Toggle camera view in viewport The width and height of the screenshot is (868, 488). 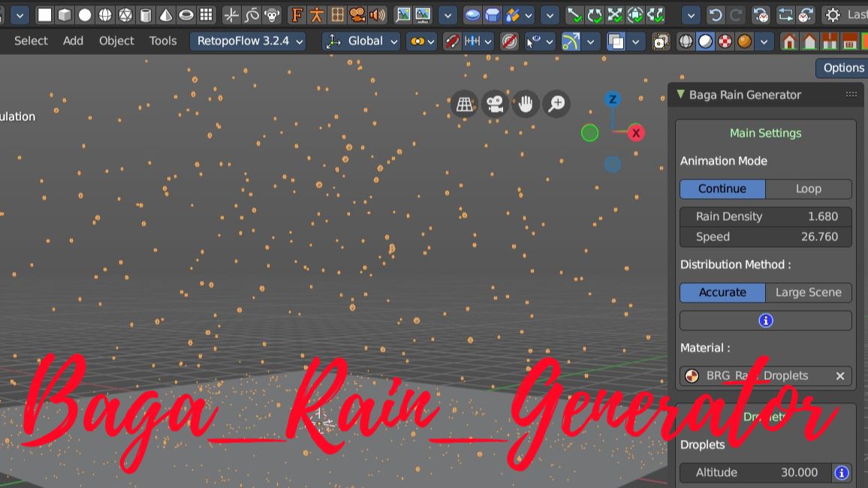(x=495, y=104)
